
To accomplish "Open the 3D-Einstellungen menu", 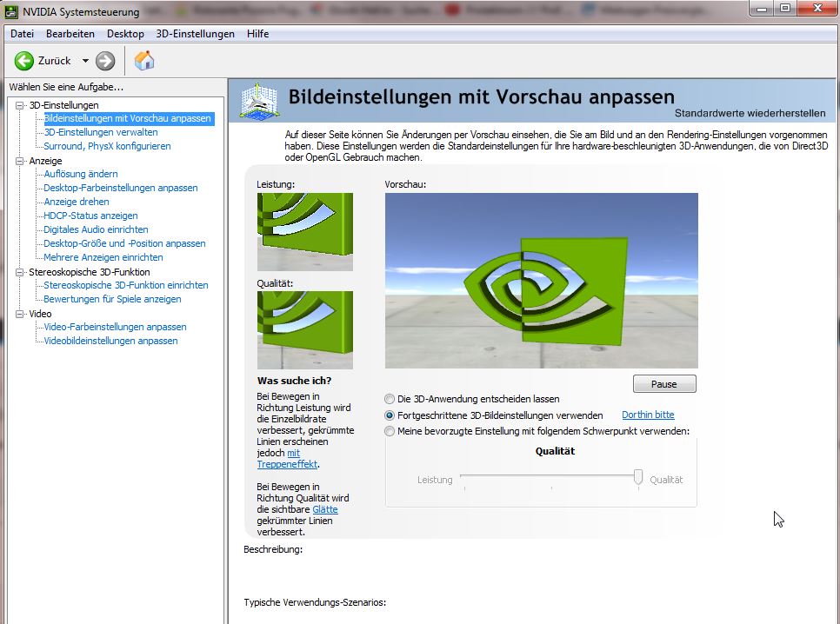I will pyautogui.click(x=195, y=34).
